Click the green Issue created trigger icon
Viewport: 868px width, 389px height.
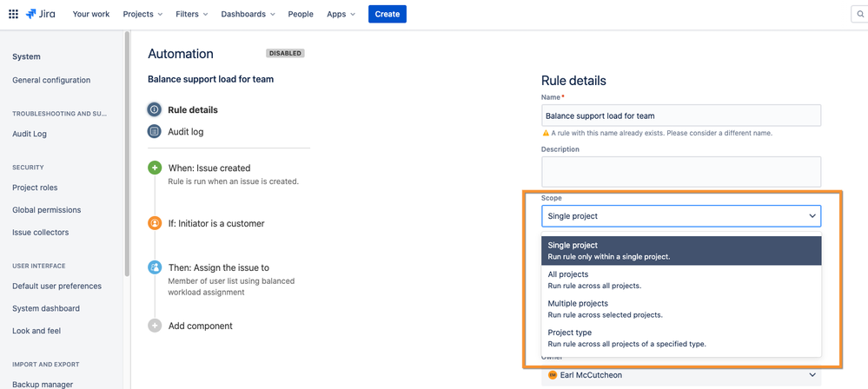tap(155, 168)
